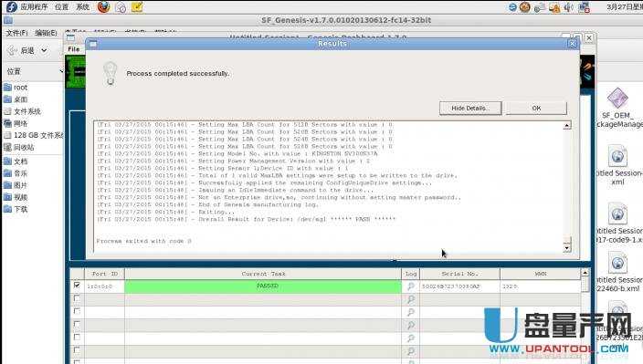Click the monitor tray icon with red mark

point(584,7)
